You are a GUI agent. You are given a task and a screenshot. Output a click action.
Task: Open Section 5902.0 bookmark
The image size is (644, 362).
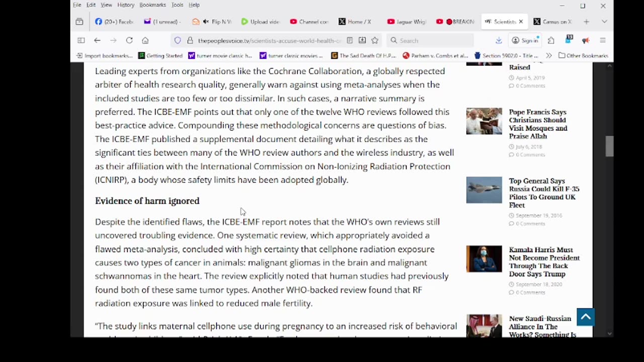[506, 56]
